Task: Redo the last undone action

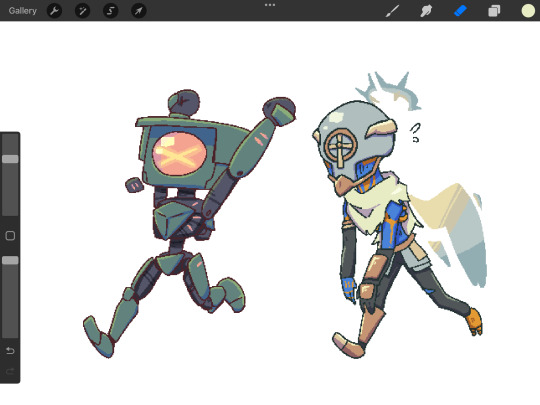Action: (10, 371)
